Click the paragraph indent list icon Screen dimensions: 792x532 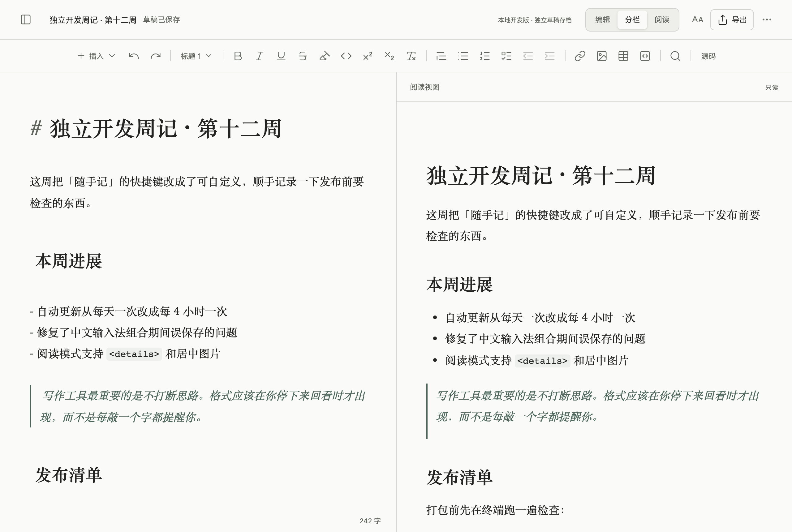441,56
